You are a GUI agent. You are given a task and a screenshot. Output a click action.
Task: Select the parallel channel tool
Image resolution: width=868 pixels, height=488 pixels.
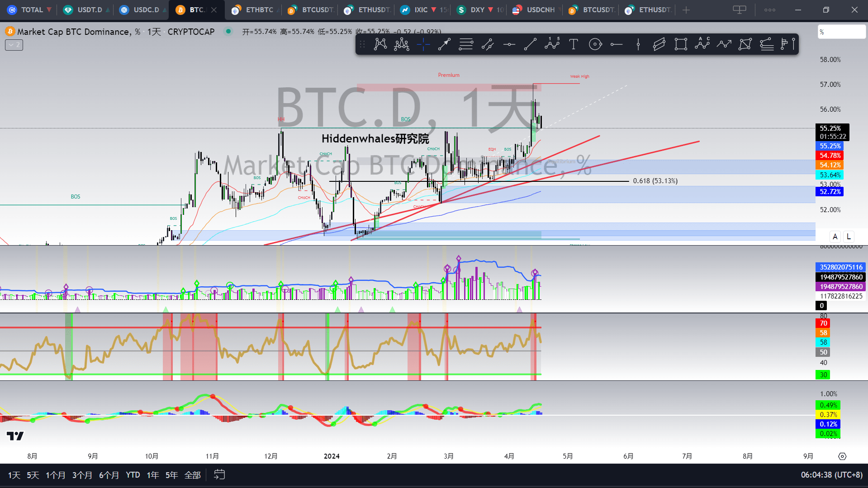click(x=488, y=44)
